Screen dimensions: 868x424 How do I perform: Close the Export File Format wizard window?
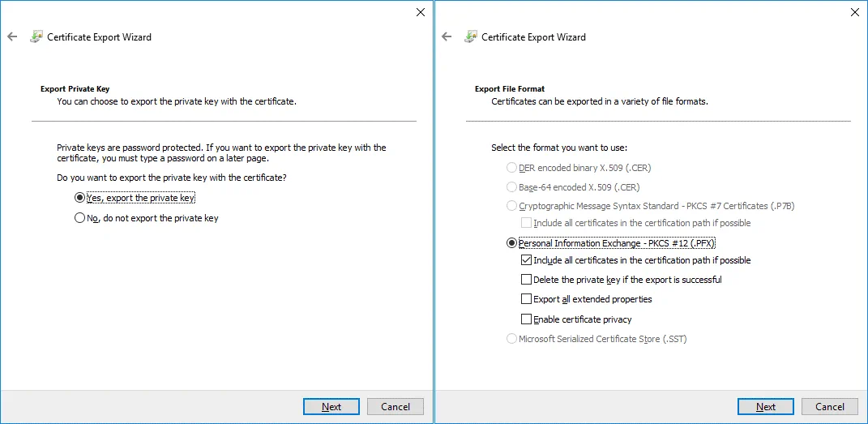point(854,12)
